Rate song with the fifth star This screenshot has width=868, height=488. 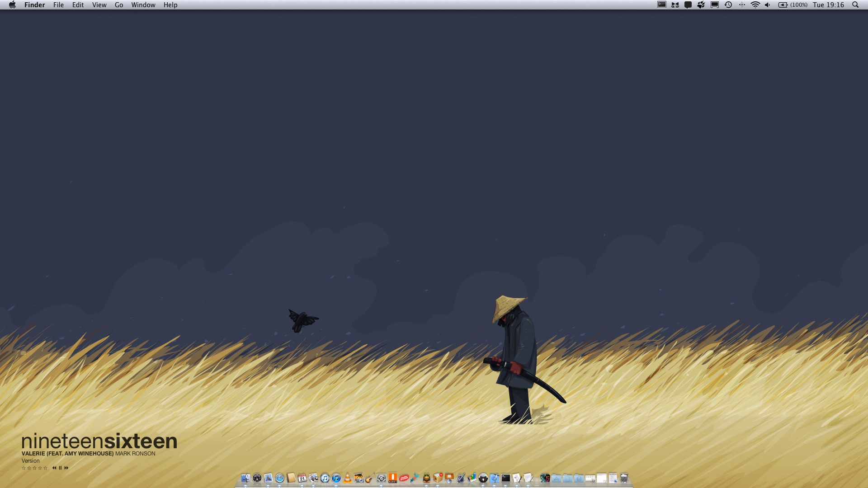45,468
